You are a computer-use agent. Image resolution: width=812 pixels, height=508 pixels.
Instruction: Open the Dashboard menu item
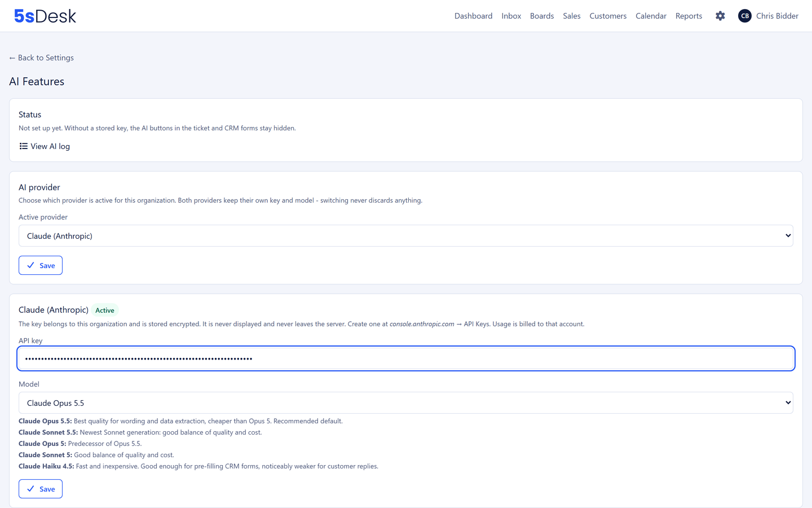473,16
